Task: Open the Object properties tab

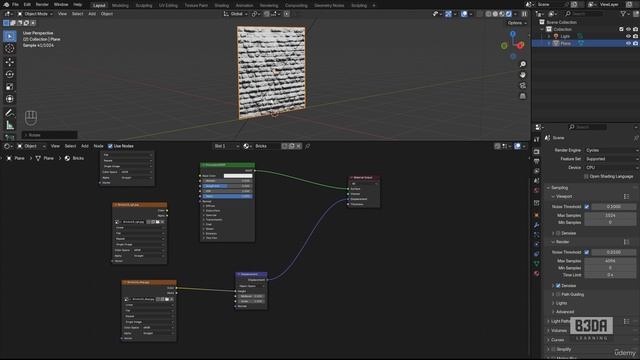Action: 536,215
